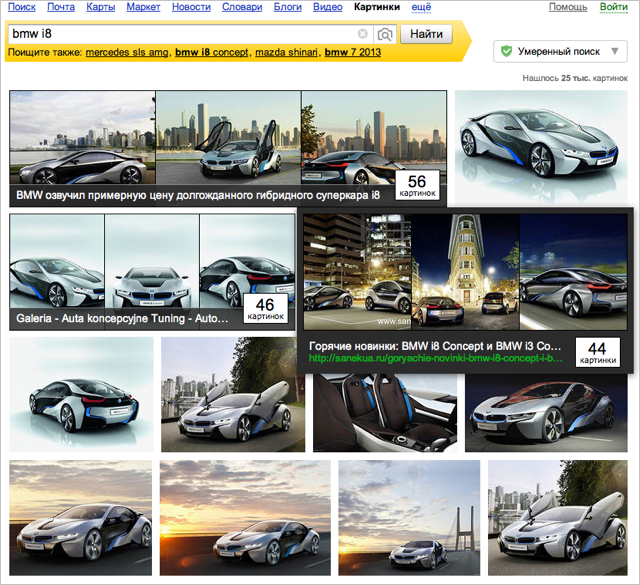The width and height of the screenshot is (640, 585).
Task: Search suggestion bmw i8 concept
Action: point(211,52)
